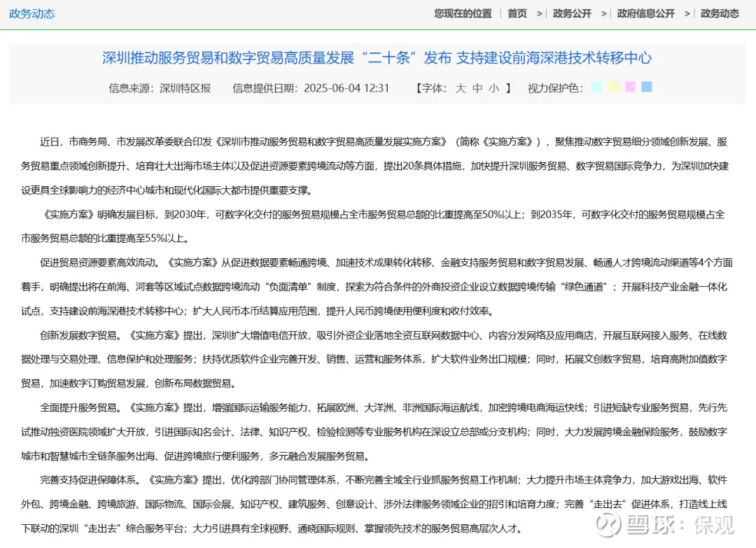The image size is (756, 548).
Task: Open 政务公开 breadcrumb link
Action: (572, 13)
